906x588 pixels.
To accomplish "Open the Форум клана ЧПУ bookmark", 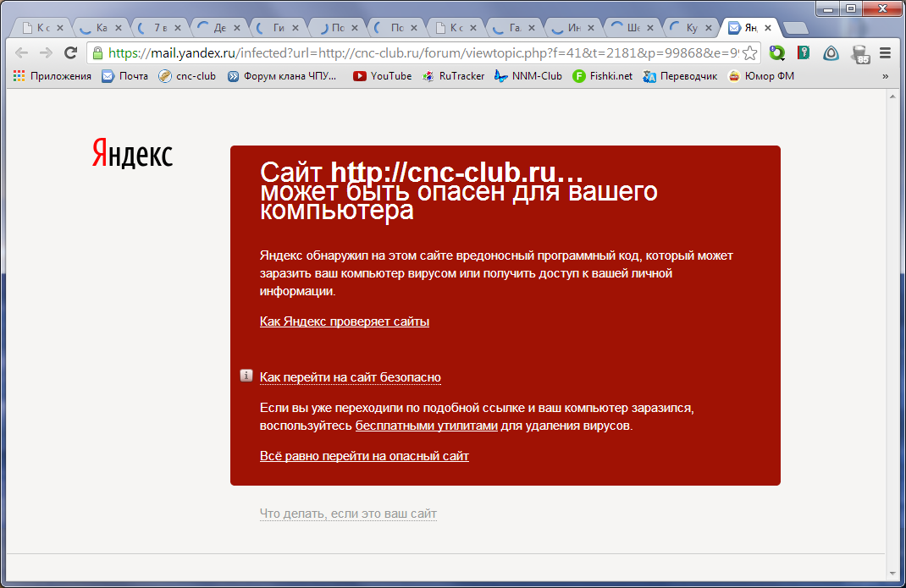I will click(282, 75).
